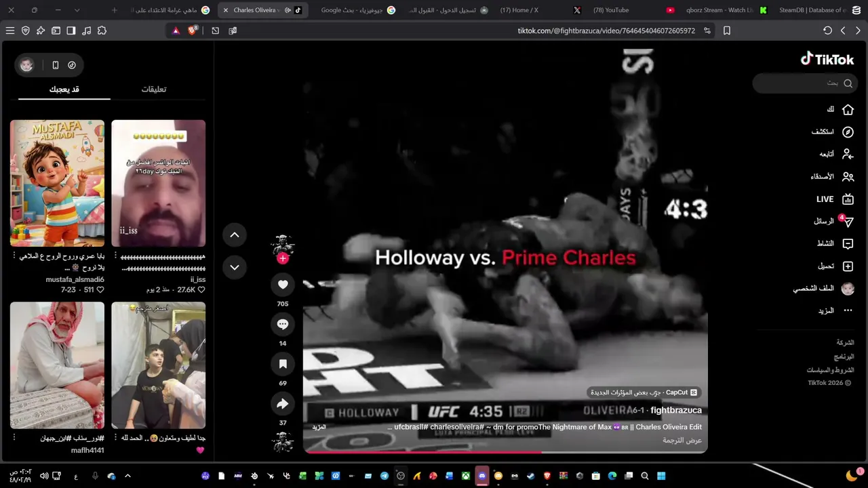Screen dimensions: 868x488
Task: Open site settings icon in address bar
Action: click(x=707, y=30)
